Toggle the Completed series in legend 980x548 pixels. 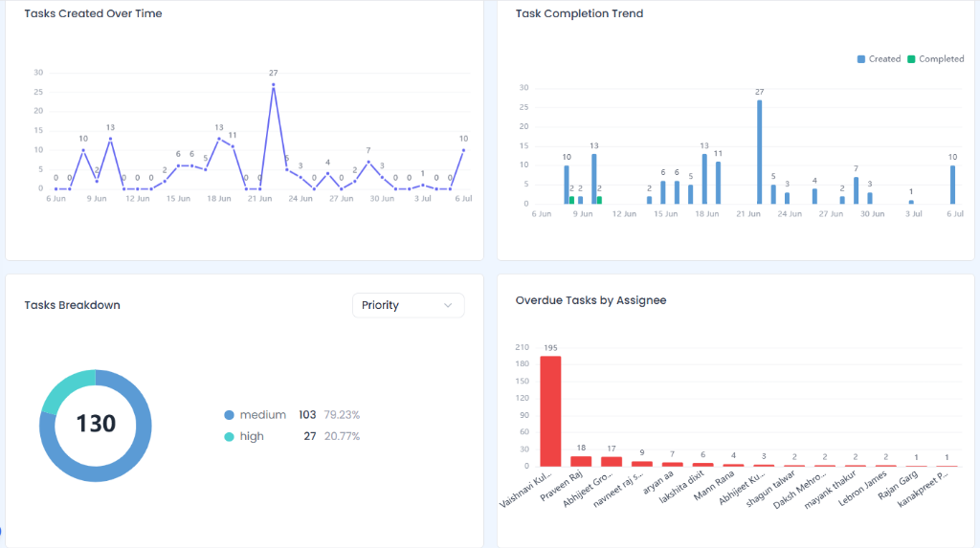(935, 58)
